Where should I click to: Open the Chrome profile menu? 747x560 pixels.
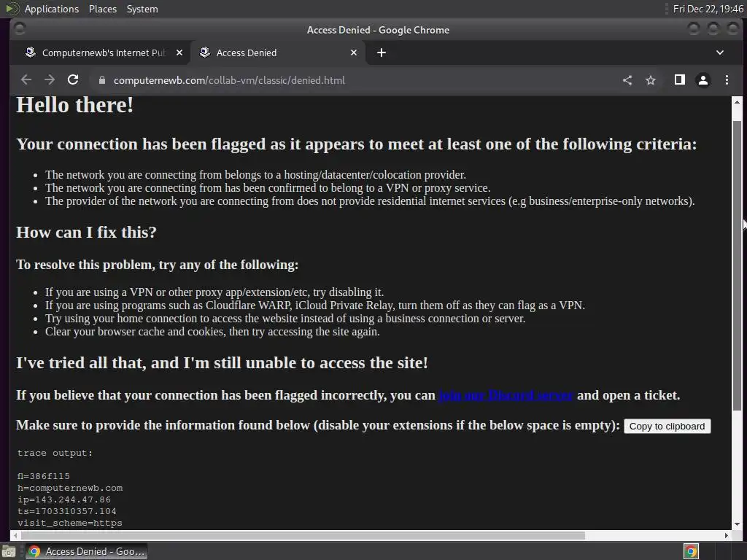coord(703,80)
